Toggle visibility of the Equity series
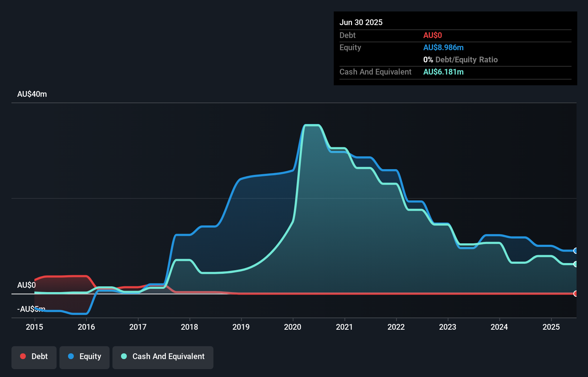This screenshot has width=588, height=377. [x=84, y=357]
